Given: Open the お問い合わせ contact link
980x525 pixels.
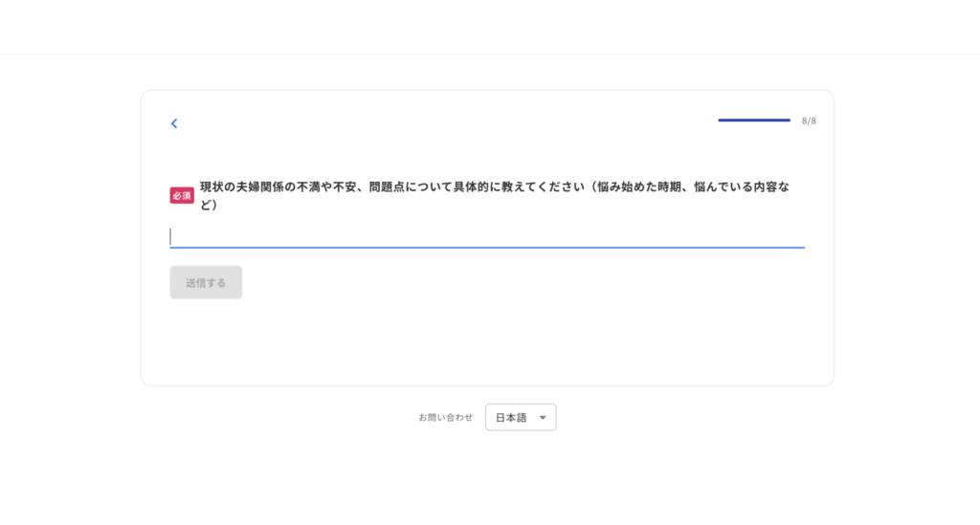Looking at the screenshot, I should click(446, 418).
